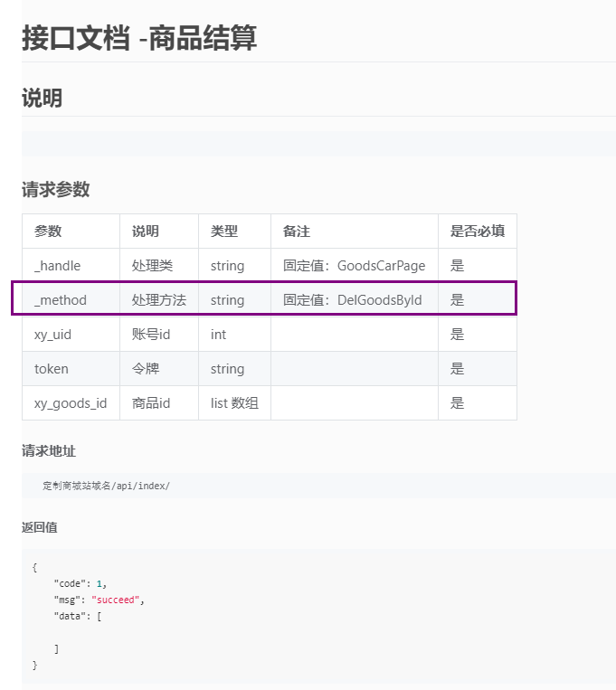Select the token parameter cell

pos(52,369)
